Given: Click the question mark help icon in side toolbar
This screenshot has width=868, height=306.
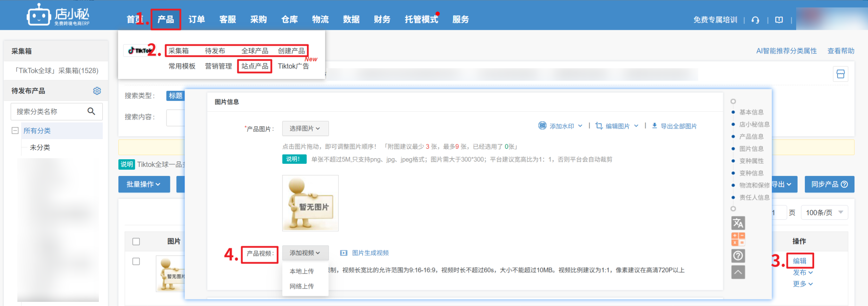Looking at the screenshot, I should pos(738,256).
